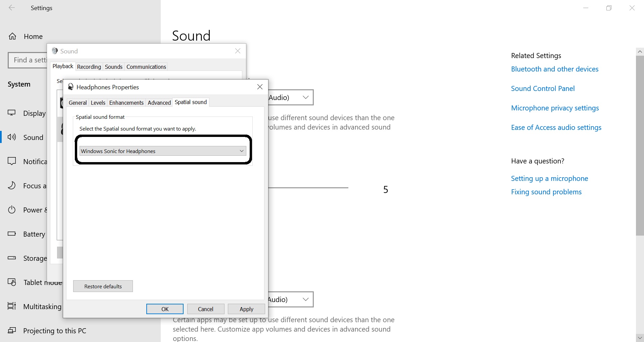The width and height of the screenshot is (644, 342).
Task: Click the Home house icon
Action: [12, 36]
